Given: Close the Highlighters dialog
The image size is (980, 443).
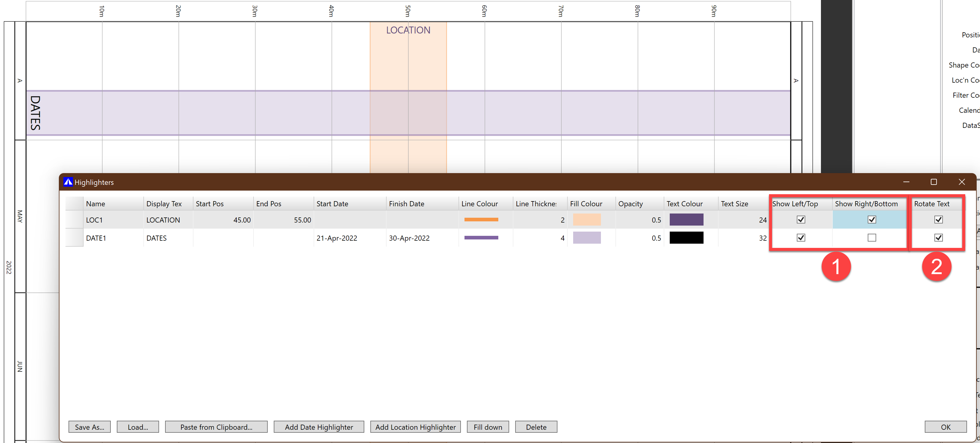Looking at the screenshot, I should point(961,182).
